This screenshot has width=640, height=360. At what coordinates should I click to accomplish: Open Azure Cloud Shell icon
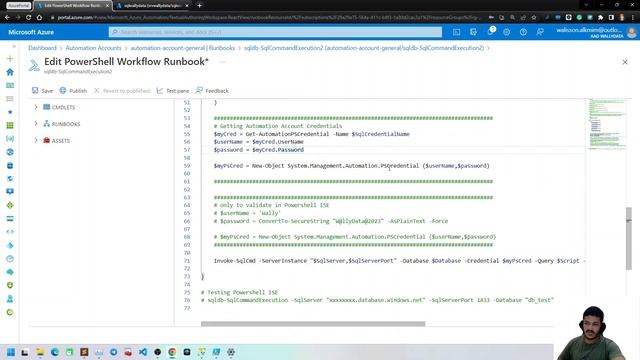(x=456, y=32)
